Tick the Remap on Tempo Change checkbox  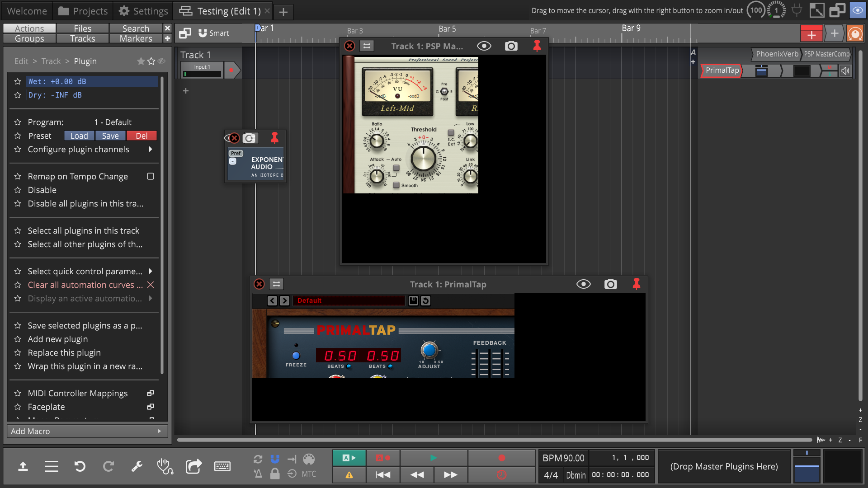tap(151, 176)
